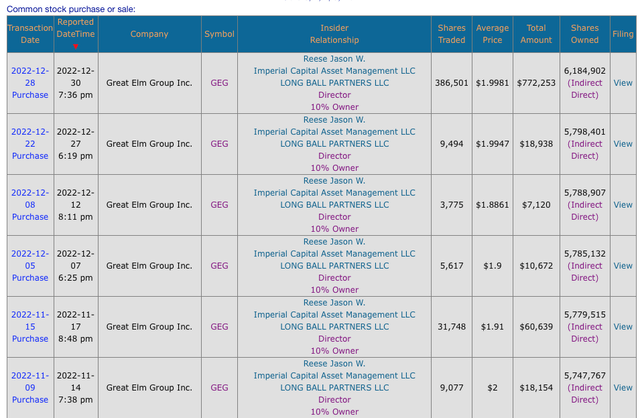Sort by Shares Owned header
This screenshot has width=640, height=418.
[x=584, y=34]
